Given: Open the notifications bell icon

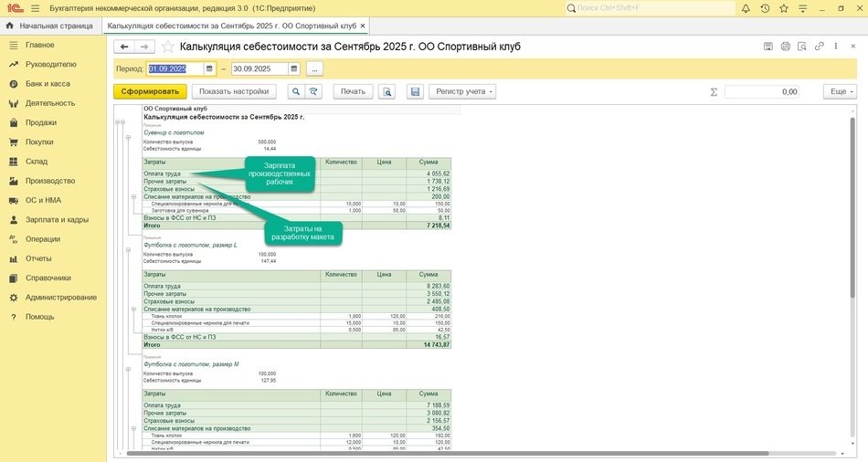Looking at the screenshot, I should (x=745, y=8).
